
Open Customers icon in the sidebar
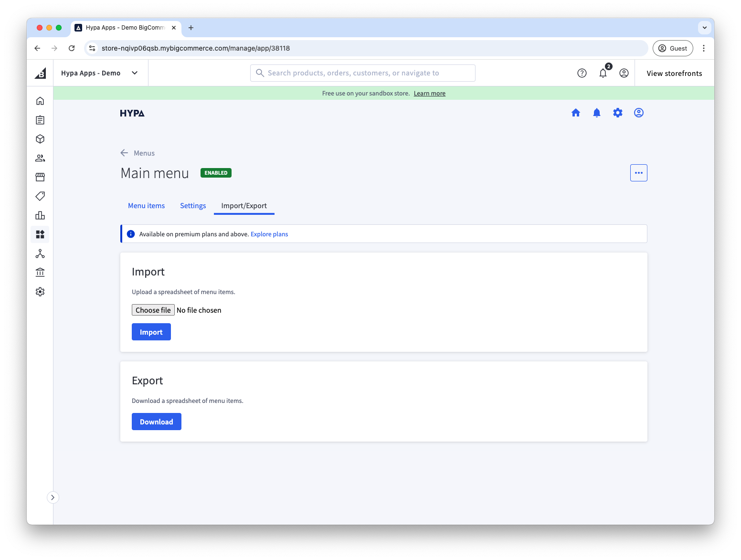[x=40, y=158]
